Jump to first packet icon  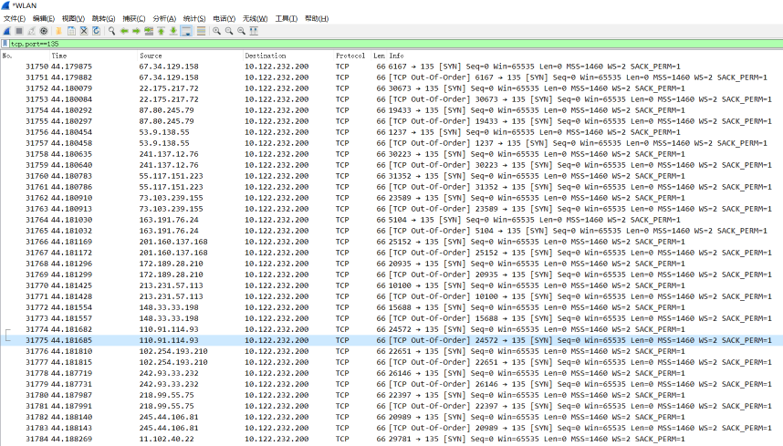[x=161, y=31]
